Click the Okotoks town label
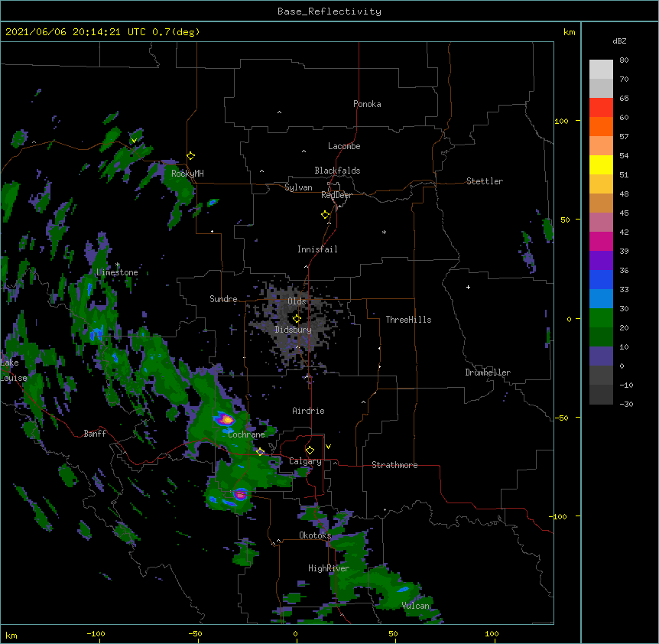 [x=315, y=535]
